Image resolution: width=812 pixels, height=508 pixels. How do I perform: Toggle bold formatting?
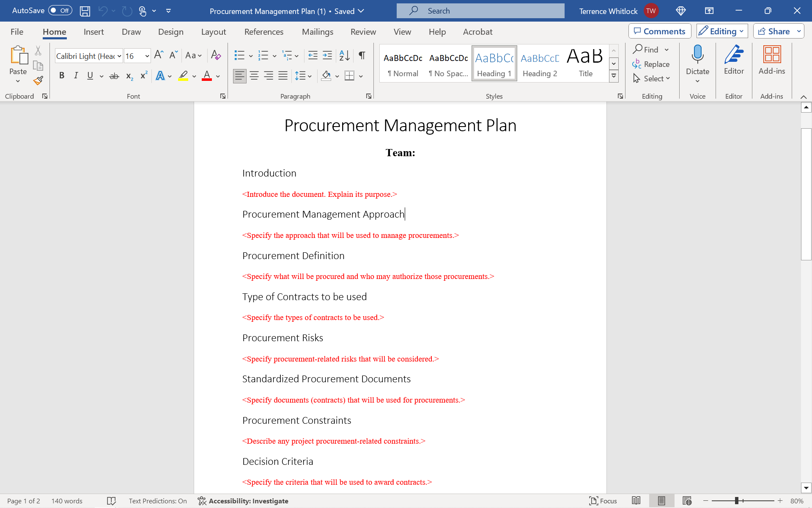[x=62, y=75]
